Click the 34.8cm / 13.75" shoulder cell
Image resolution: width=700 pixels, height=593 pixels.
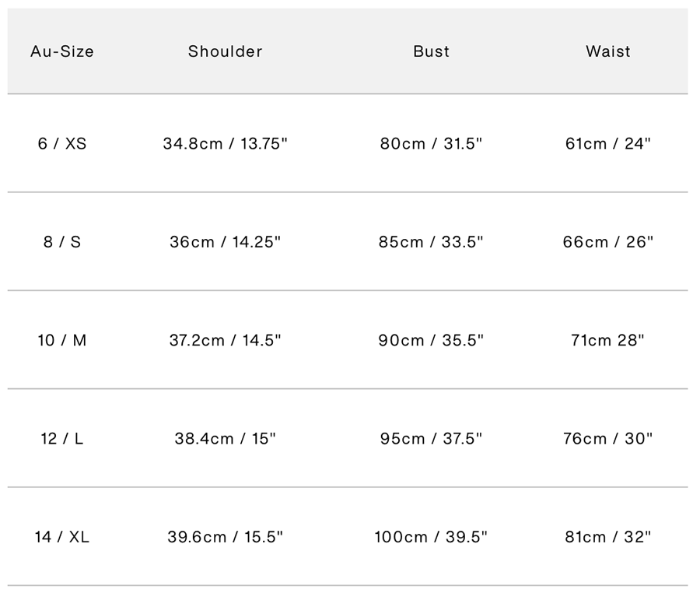(226, 144)
